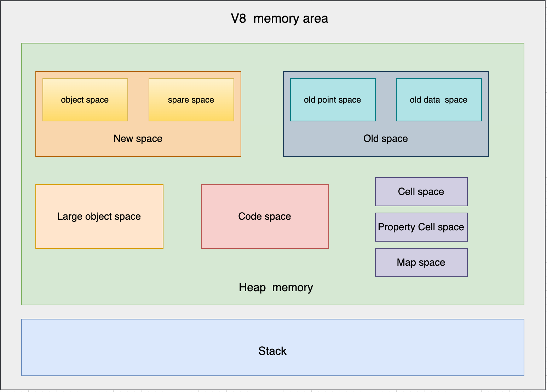This screenshot has width=547, height=392.
Task: Select the 'Property Cell space' box
Action: [x=421, y=227]
